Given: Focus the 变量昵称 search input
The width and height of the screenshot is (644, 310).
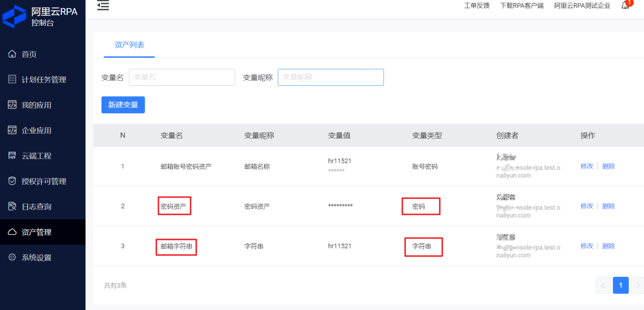Looking at the screenshot, I should click(x=331, y=77).
